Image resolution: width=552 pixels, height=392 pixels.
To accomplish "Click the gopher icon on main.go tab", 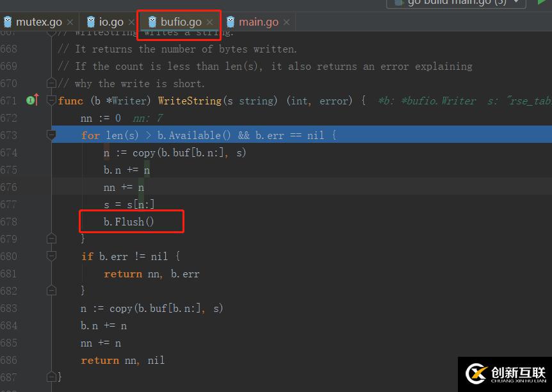I will (x=231, y=22).
